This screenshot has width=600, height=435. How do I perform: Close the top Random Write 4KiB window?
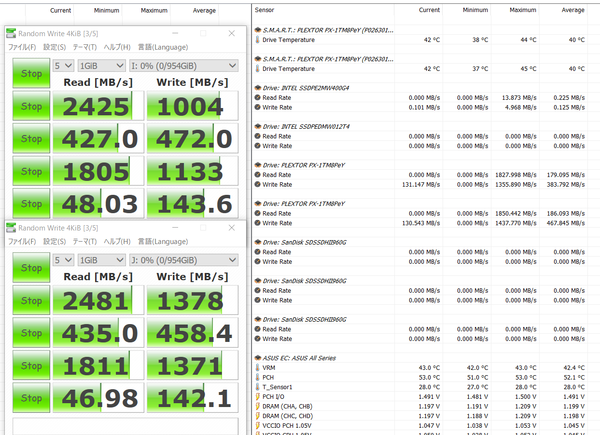(232, 34)
